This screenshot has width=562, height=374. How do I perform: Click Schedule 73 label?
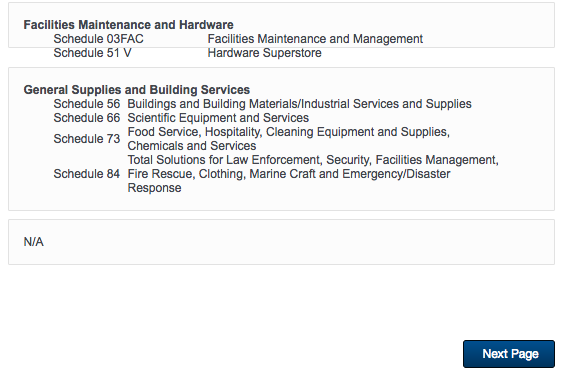pyautogui.click(x=87, y=138)
